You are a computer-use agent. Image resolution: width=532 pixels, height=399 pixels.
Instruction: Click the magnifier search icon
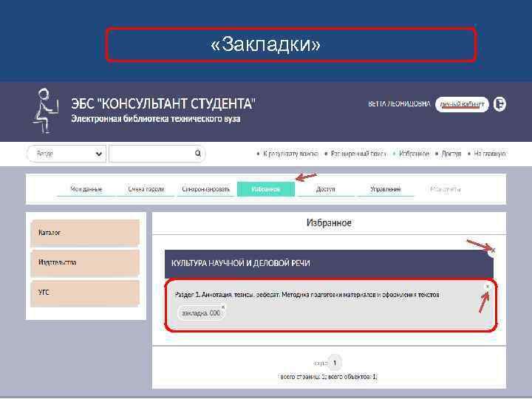pyautogui.click(x=198, y=154)
